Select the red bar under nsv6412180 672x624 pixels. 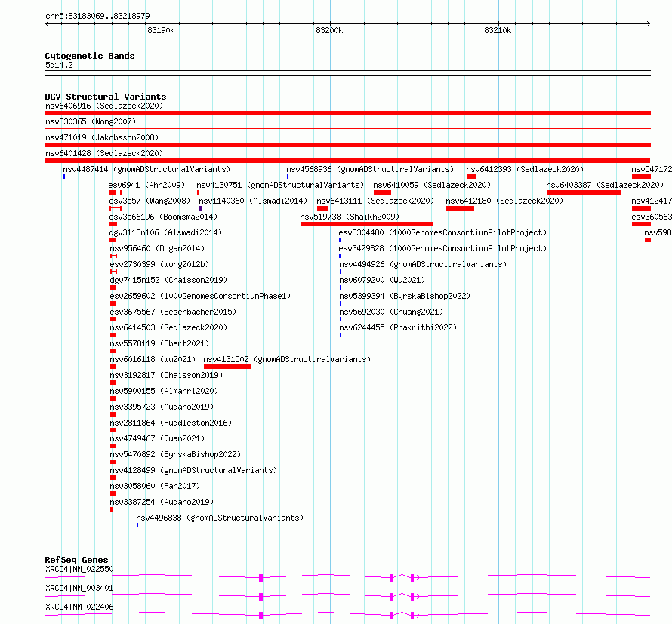click(x=460, y=208)
